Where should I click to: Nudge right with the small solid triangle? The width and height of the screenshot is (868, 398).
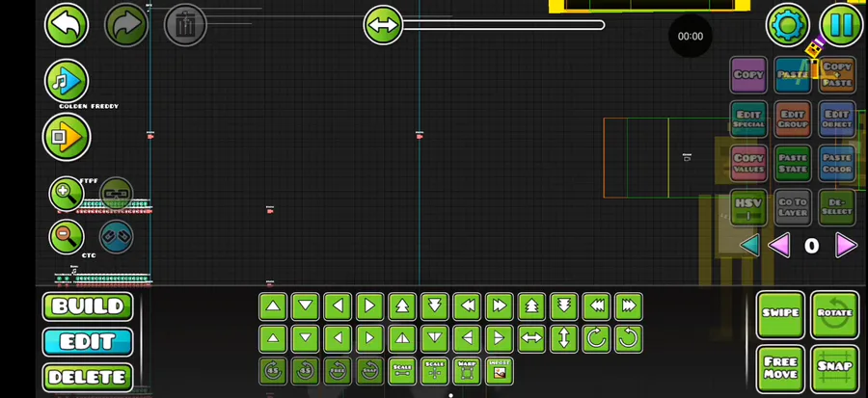point(369,338)
